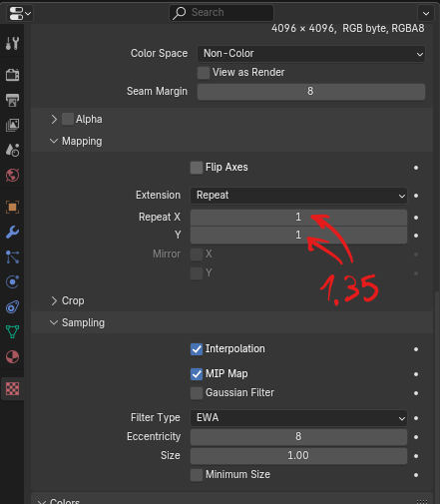Animate the Eccentricity property dot
This screenshot has width=440, height=504.
(416, 437)
